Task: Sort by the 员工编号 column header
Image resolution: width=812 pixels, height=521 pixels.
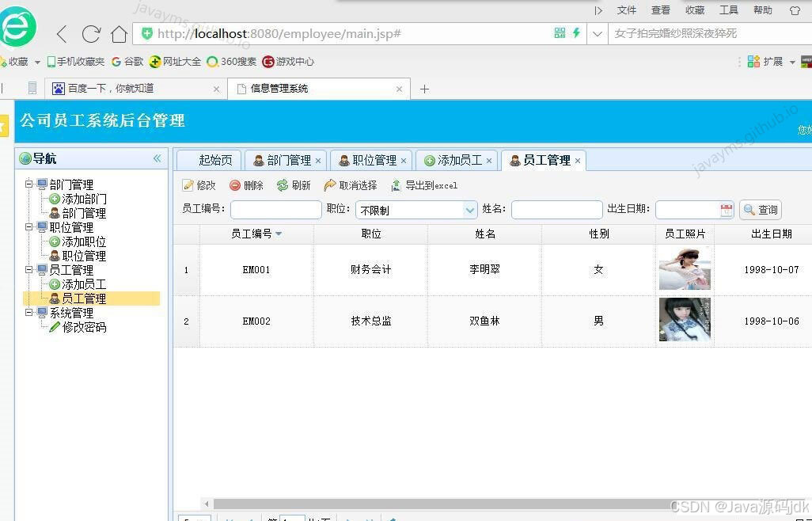Action: pos(256,234)
